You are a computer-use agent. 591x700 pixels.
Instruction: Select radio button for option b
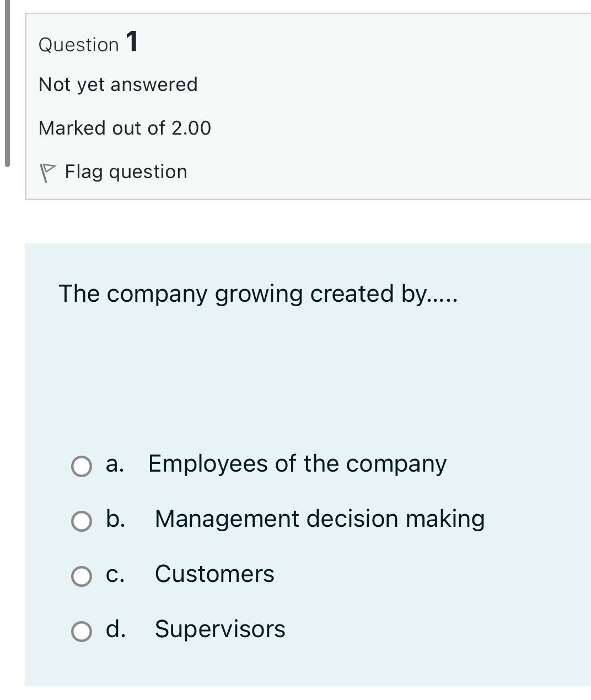click(81, 521)
